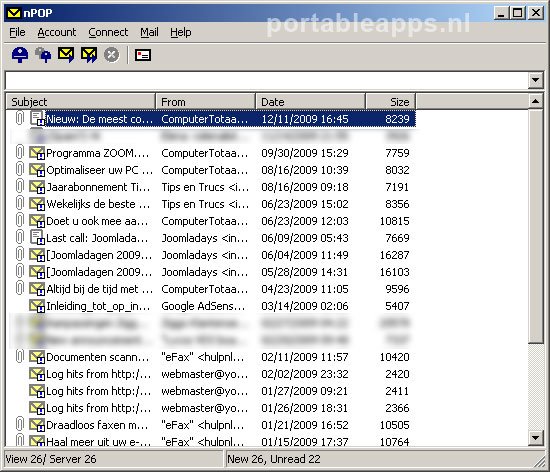This screenshot has height=472, width=550.
Task: Select the Last call: Joomlada message
Action: [210, 238]
